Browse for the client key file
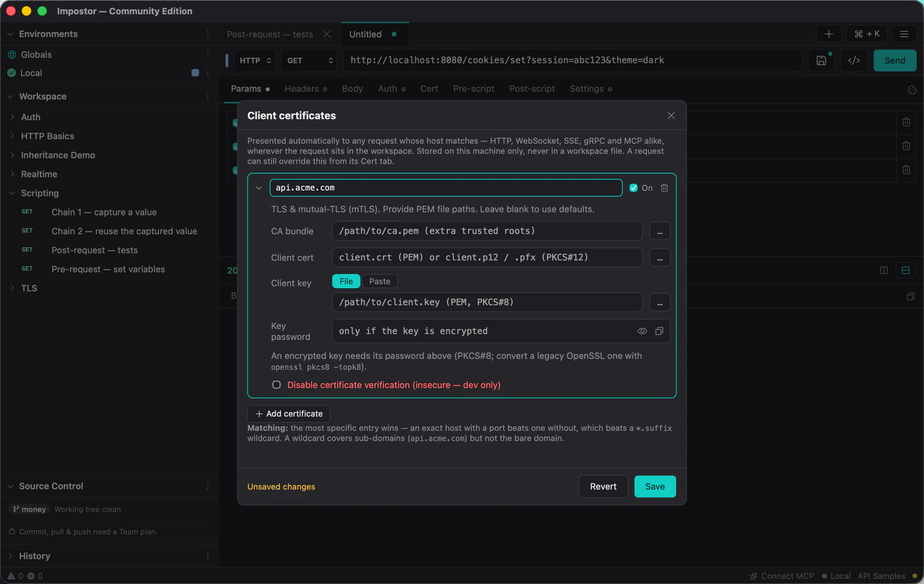This screenshot has width=924, height=584. coord(660,302)
